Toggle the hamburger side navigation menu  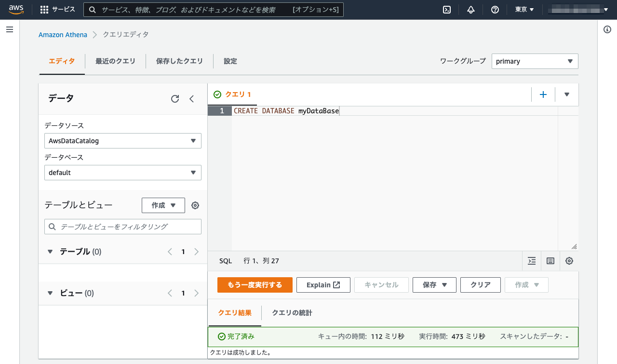(x=10, y=29)
